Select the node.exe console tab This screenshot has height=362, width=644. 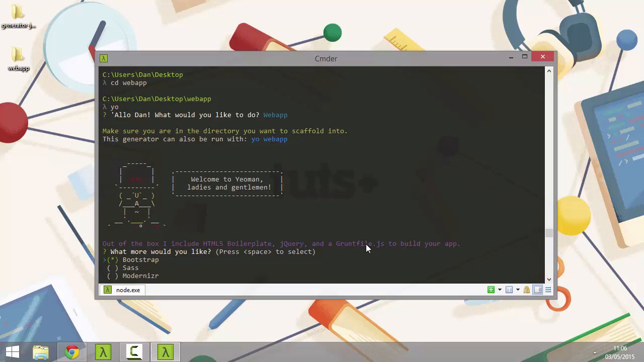(122, 290)
